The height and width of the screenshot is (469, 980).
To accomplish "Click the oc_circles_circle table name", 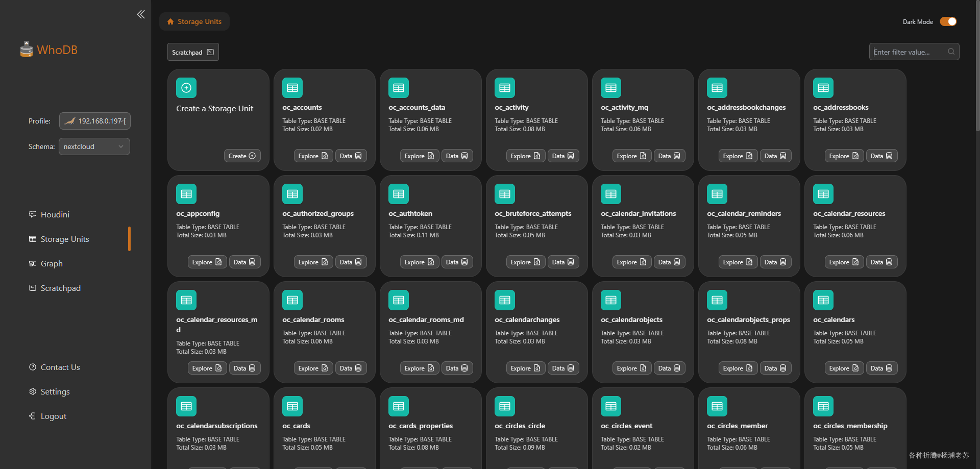I will tap(520, 426).
